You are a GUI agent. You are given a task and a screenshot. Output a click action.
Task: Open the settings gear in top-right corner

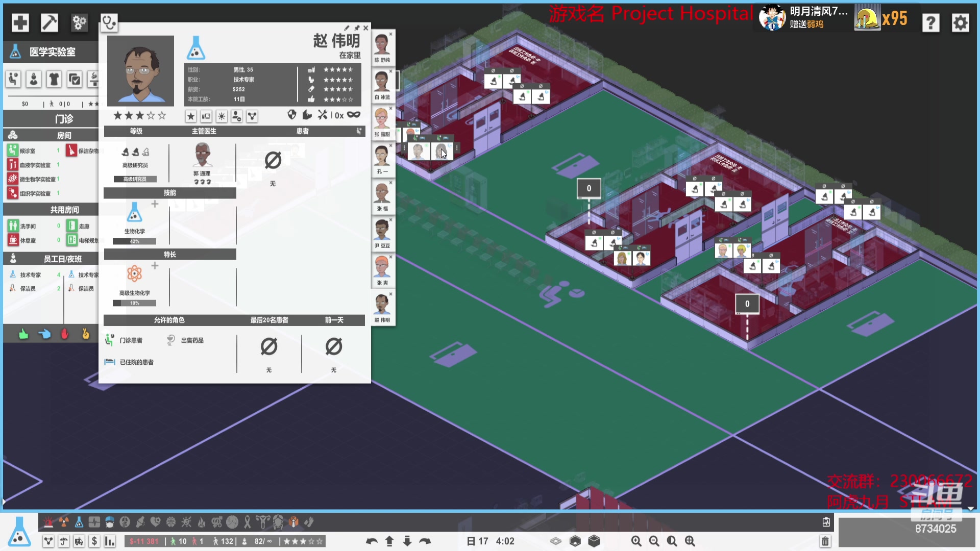960,22
